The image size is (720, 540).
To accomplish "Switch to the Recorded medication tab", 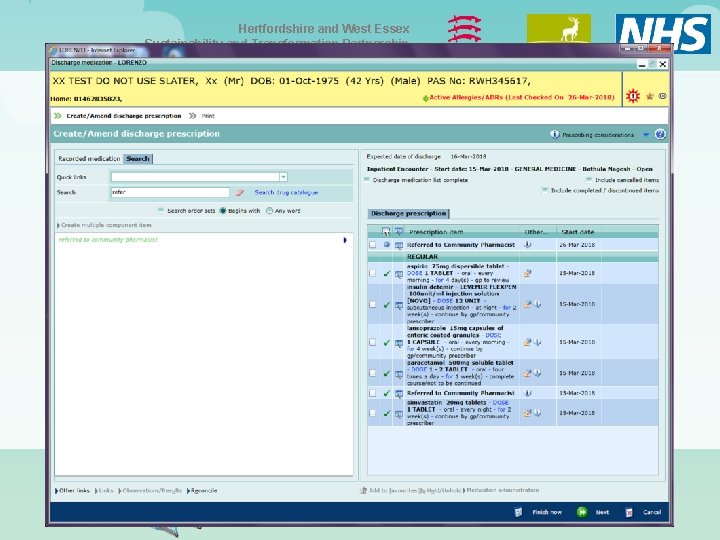I will [89, 158].
